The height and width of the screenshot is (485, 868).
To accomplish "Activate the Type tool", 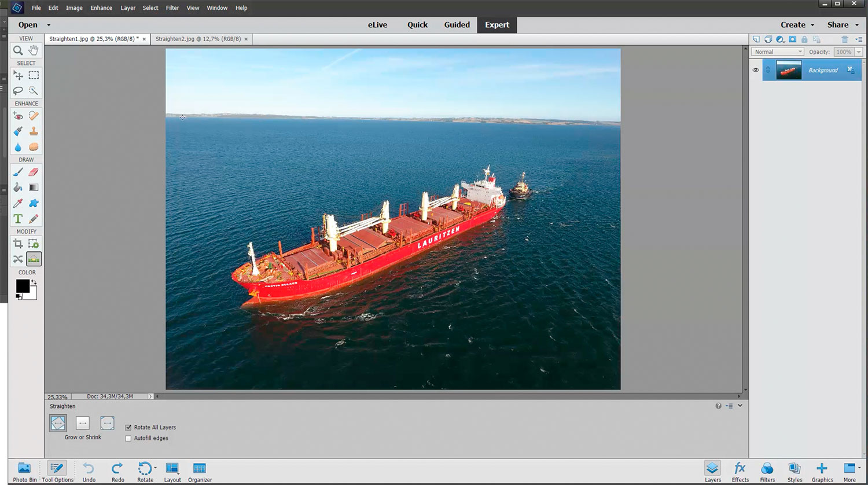I will click(18, 219).
